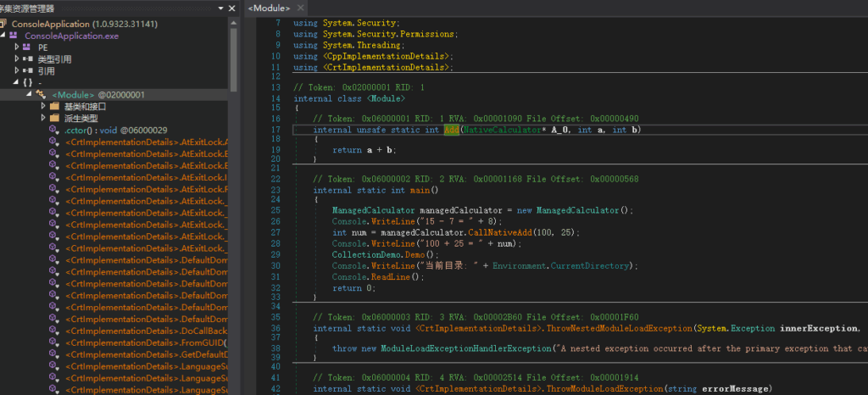Click the 基类和接口 folder icon
This screenshot has height=395, width=868.
[54, 107]
